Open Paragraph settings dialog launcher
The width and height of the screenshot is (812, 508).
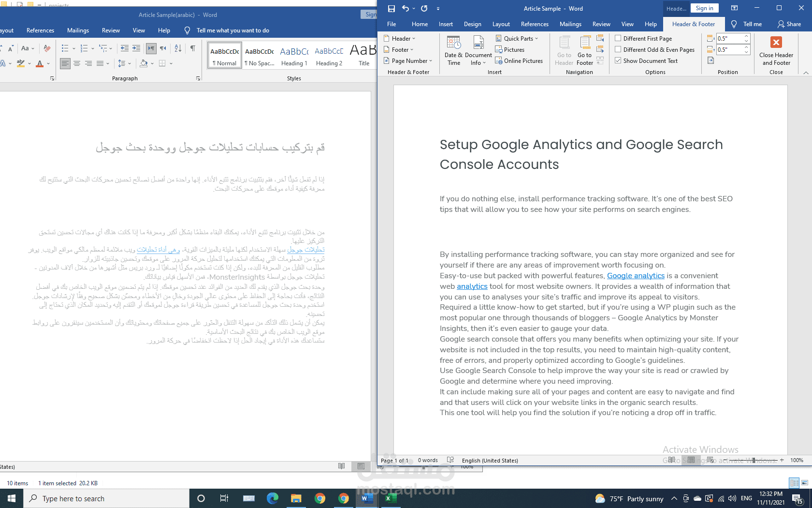click(198, 78)
